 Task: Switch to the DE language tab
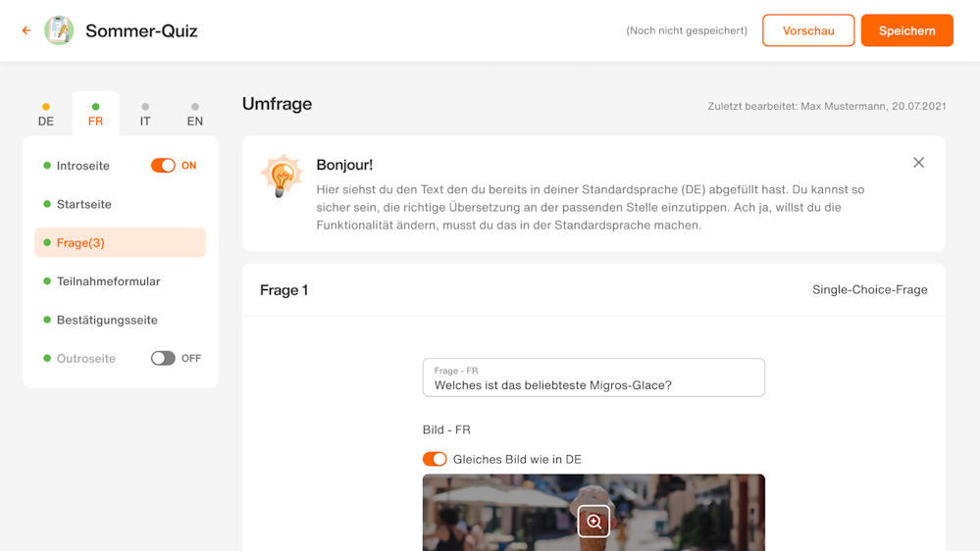46,115
